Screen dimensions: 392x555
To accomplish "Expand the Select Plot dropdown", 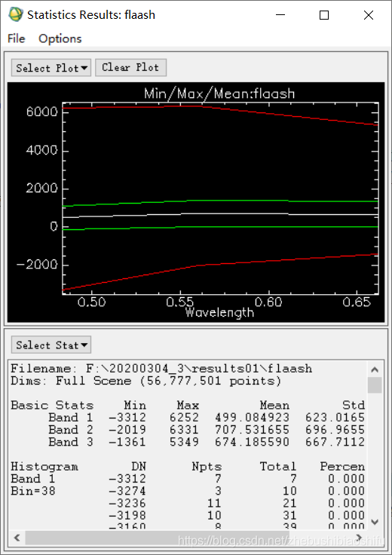I will pyautogui.click(x=51, y=68).
